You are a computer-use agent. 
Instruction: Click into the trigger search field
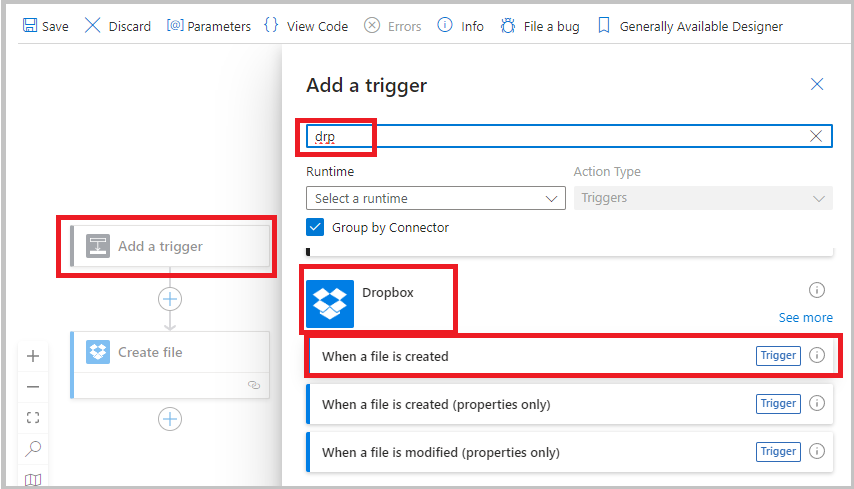click(560, 137)
